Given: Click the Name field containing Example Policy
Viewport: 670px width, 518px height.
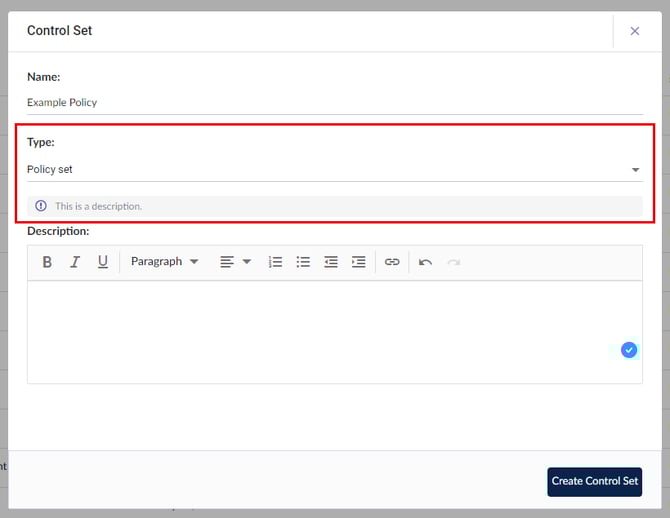Looking at the screenshot, I should point(334,102).
